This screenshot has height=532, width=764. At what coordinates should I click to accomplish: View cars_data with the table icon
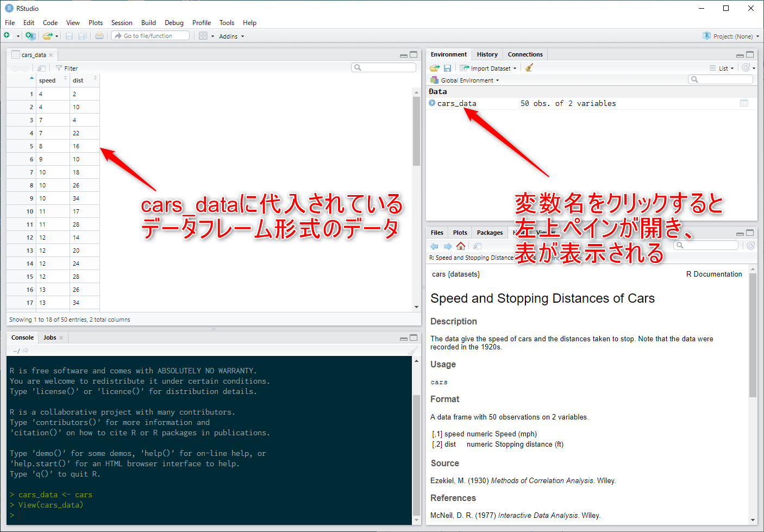click(744, 103)
